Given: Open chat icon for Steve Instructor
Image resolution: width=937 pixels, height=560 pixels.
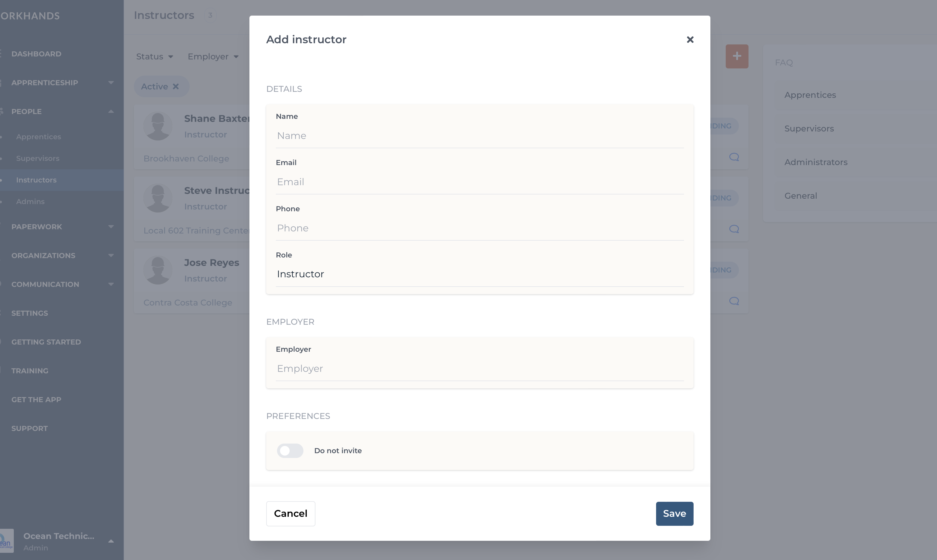Looking at the screenshot, I should 734,229.
